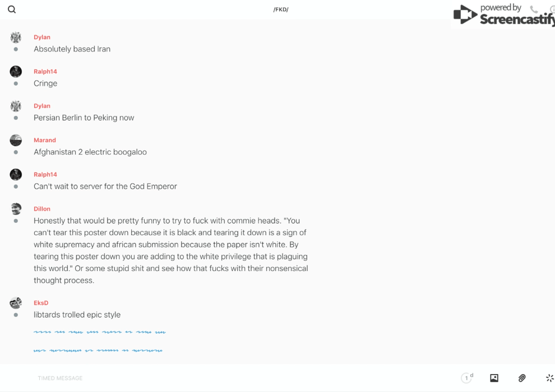Start a voice call with phone icon
The width and height of the screenshot is (555, 392).
click(x=534, y=10)
